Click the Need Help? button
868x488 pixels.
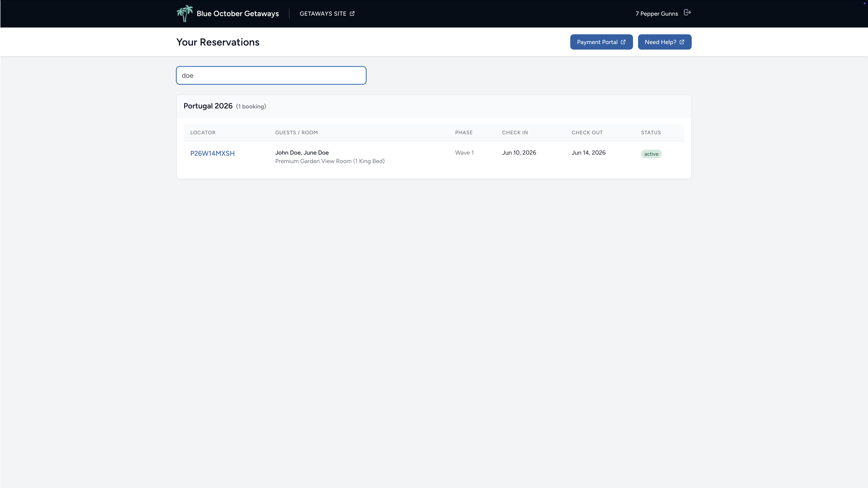[x=665, y=42]
